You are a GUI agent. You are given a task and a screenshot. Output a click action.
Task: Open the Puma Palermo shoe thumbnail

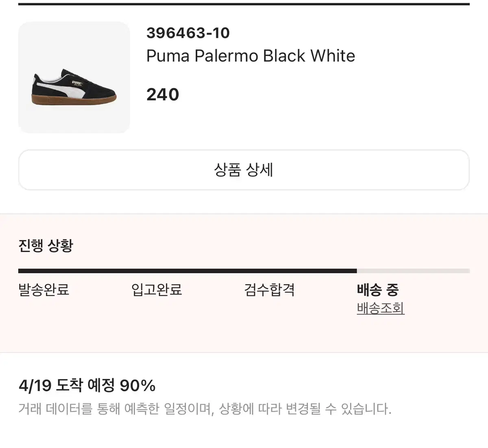(74, 77)
